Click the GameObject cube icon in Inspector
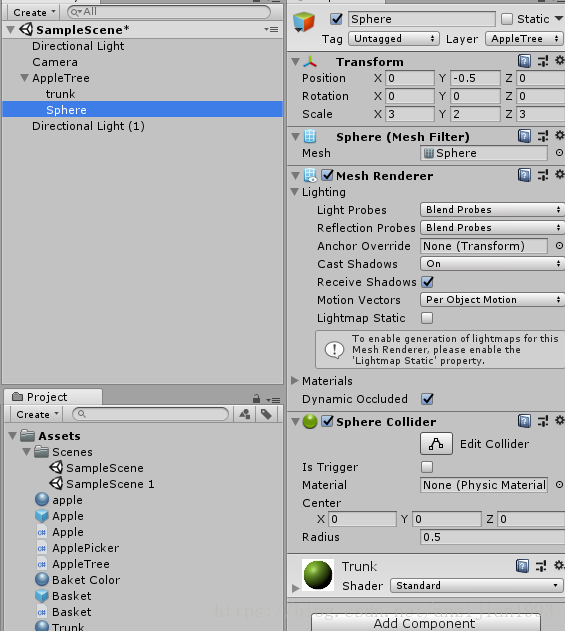Viewport: 565px width, 631px height. (304, 22)
